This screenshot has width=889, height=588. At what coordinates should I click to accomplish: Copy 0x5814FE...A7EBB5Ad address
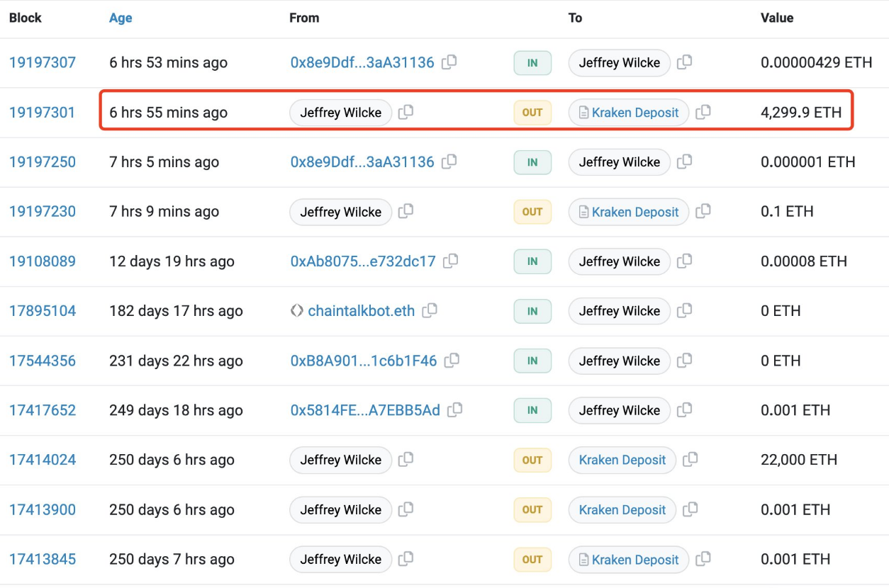(x=455, y=409)
